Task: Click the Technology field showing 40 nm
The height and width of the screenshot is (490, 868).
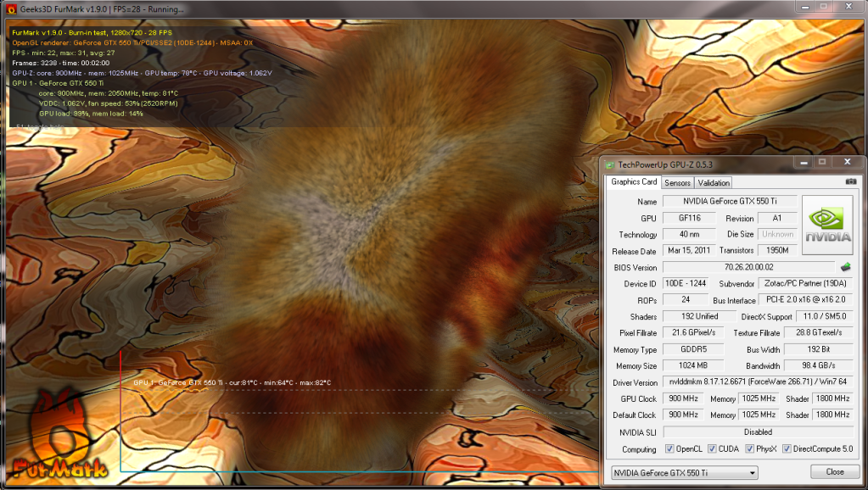Action: click(689, 234)
